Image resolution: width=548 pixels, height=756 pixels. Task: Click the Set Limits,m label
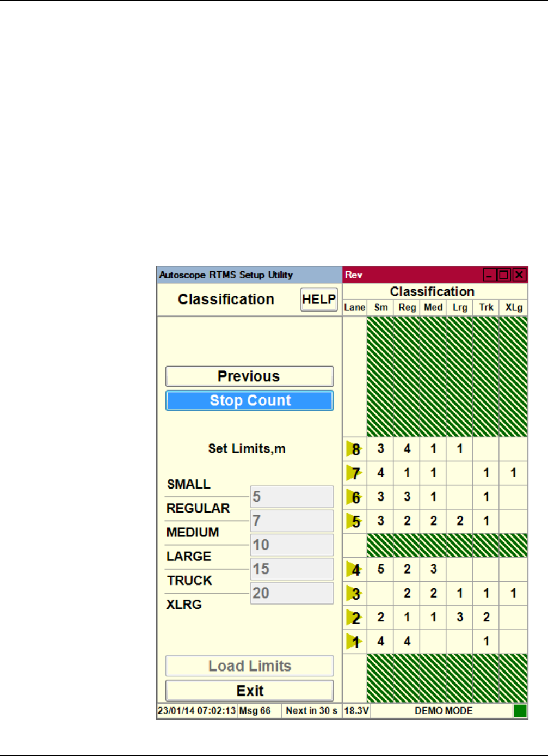(247, 449)
